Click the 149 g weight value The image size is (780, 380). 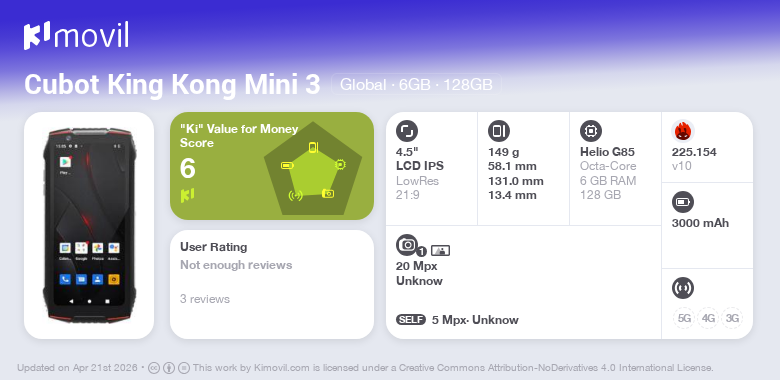[x=503, y=152]
